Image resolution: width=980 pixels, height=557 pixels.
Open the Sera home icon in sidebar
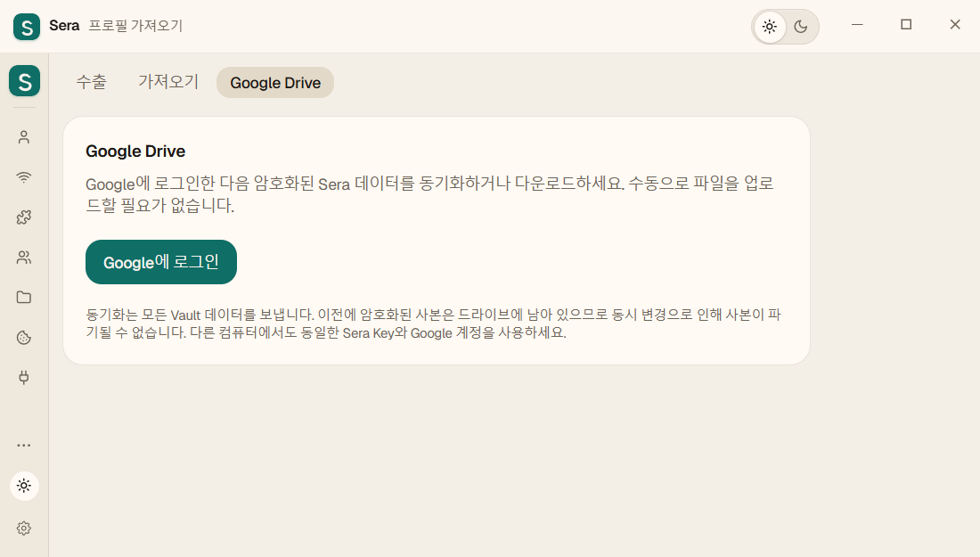coord(24,81)
